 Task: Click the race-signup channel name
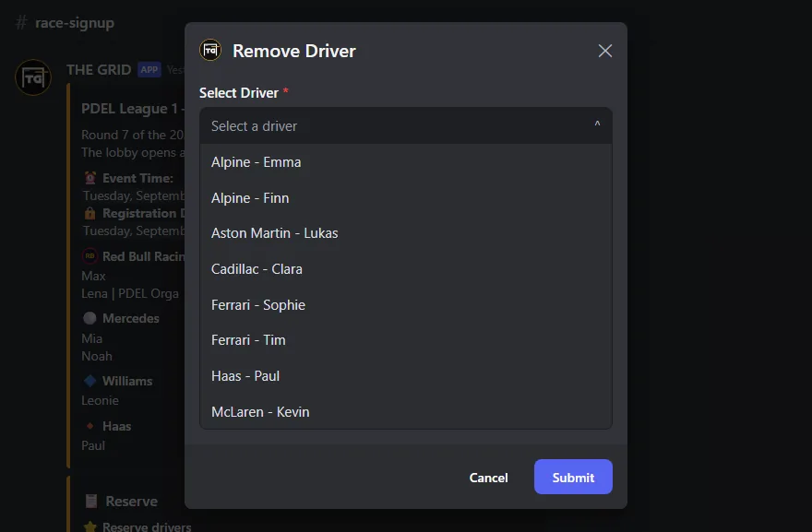point(75,23)
